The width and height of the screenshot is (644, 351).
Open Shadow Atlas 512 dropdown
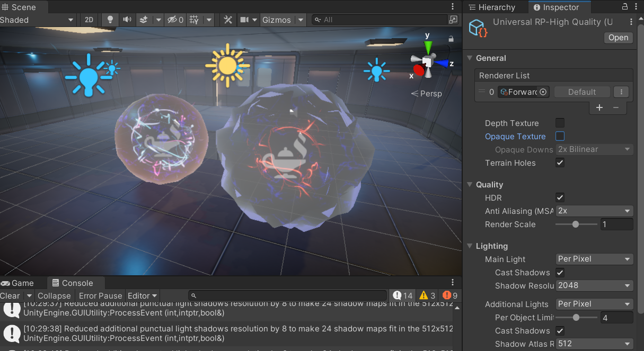click(x=594, y=344)
